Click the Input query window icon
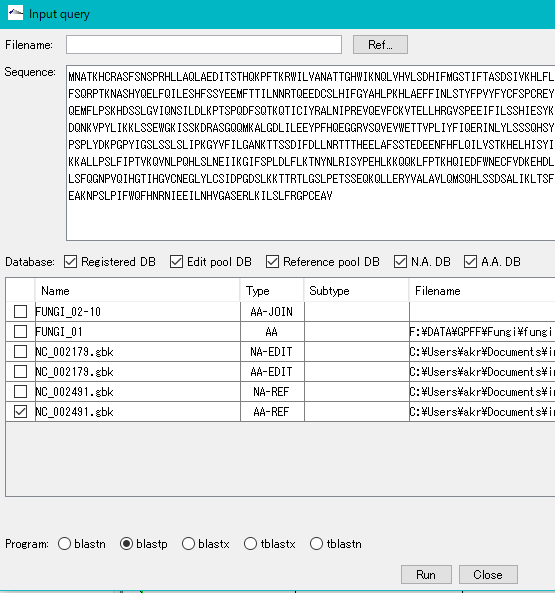The width and height of the screenshot is (555, 593). 15,13
